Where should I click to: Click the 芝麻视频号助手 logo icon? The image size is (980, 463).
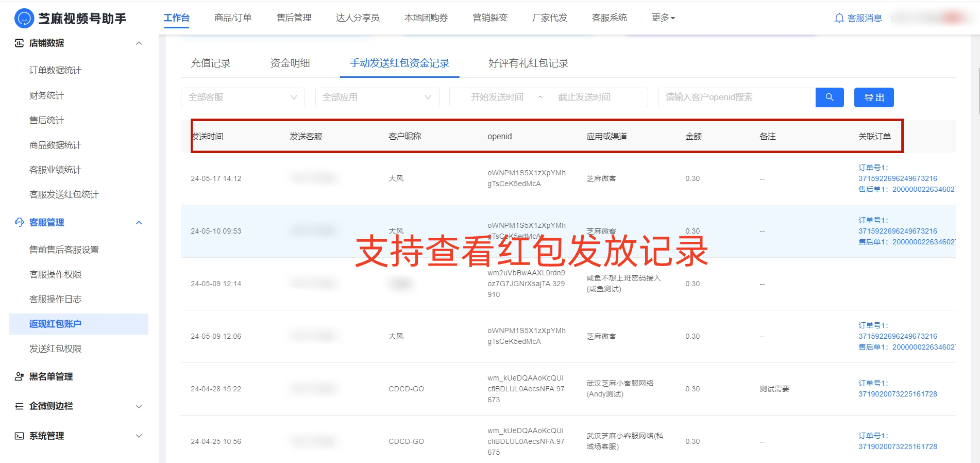point(24,19)
